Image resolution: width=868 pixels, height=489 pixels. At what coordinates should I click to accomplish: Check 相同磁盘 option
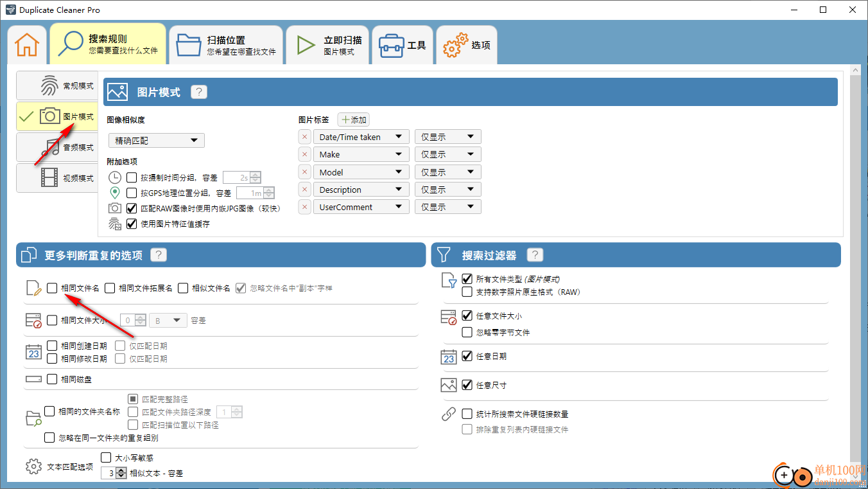52,379
